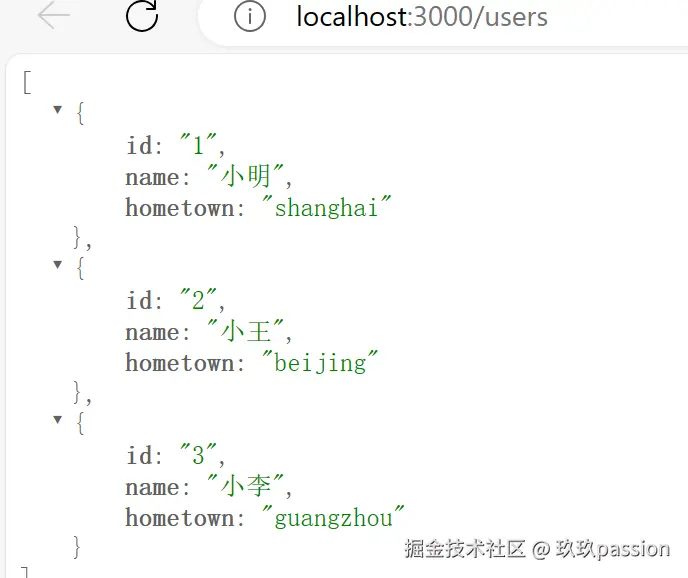The height and width of the screenshot is (578, 688).
Task: Select the name value "小明"
Action: (x=246, y=176)
